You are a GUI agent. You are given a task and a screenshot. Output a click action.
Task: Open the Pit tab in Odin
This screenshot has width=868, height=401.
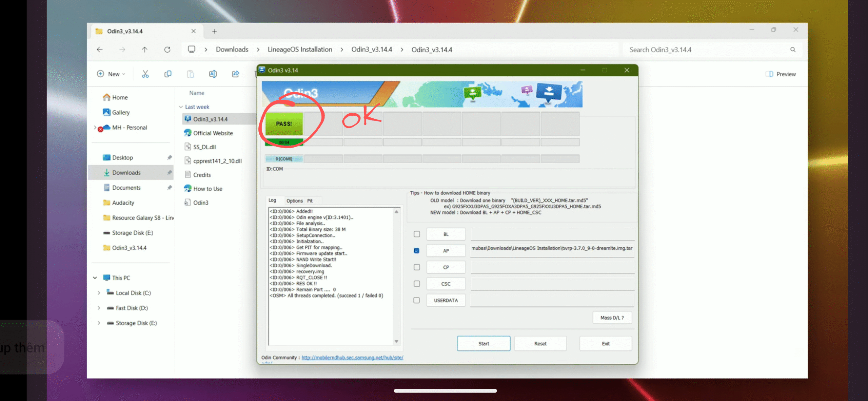click(x=310, y=201)
